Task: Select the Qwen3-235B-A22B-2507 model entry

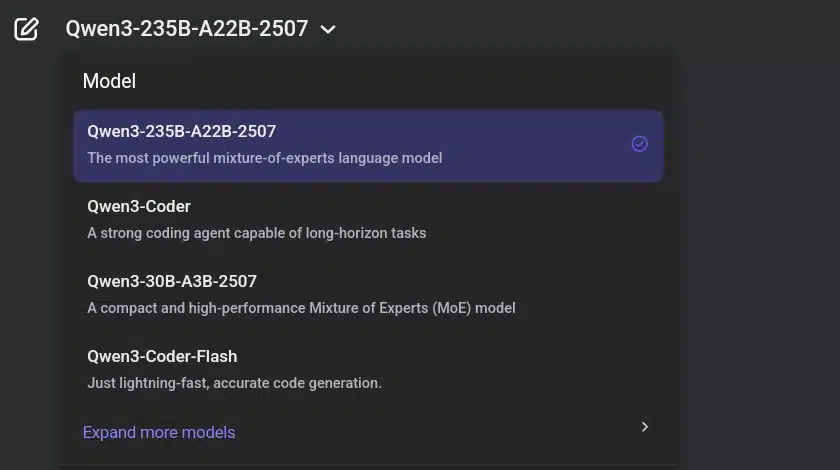Action: (369, 146)
